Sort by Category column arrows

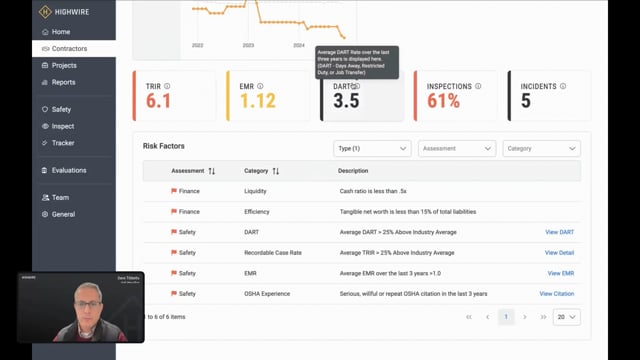276,171
